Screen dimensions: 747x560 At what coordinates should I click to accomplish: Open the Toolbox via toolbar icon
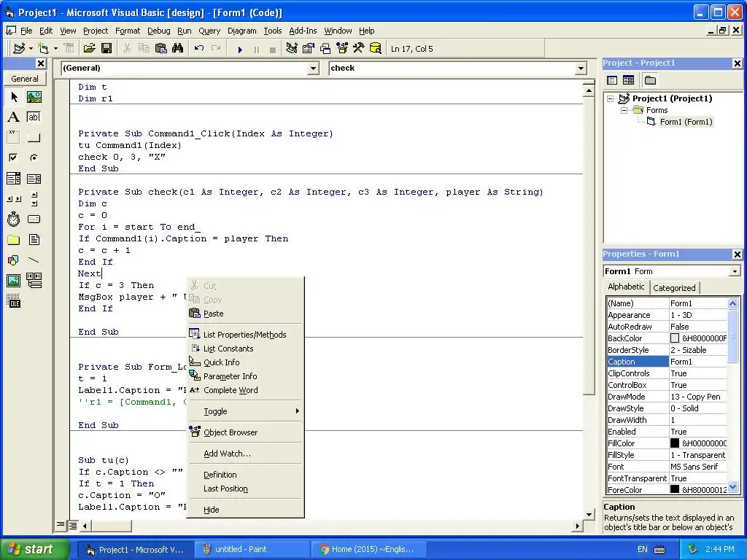tap(359, 49)
